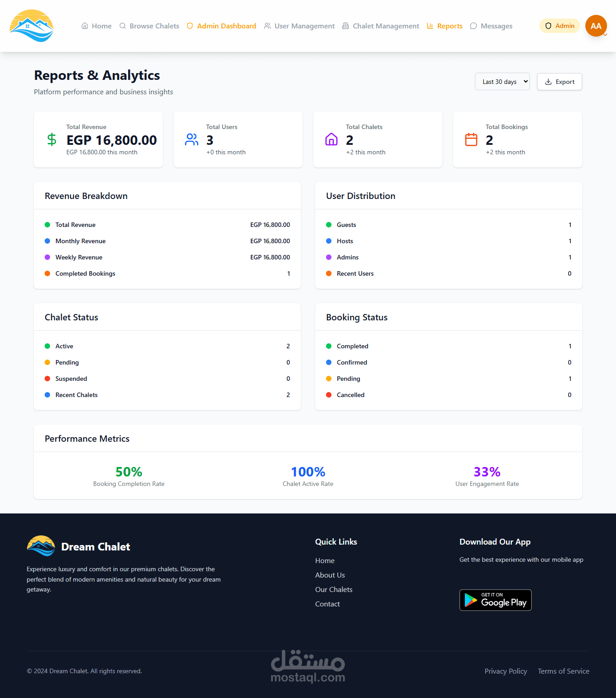Click the Total Revenue card
The width and height of the screenshot is (616, 698).
pos(98,139)
